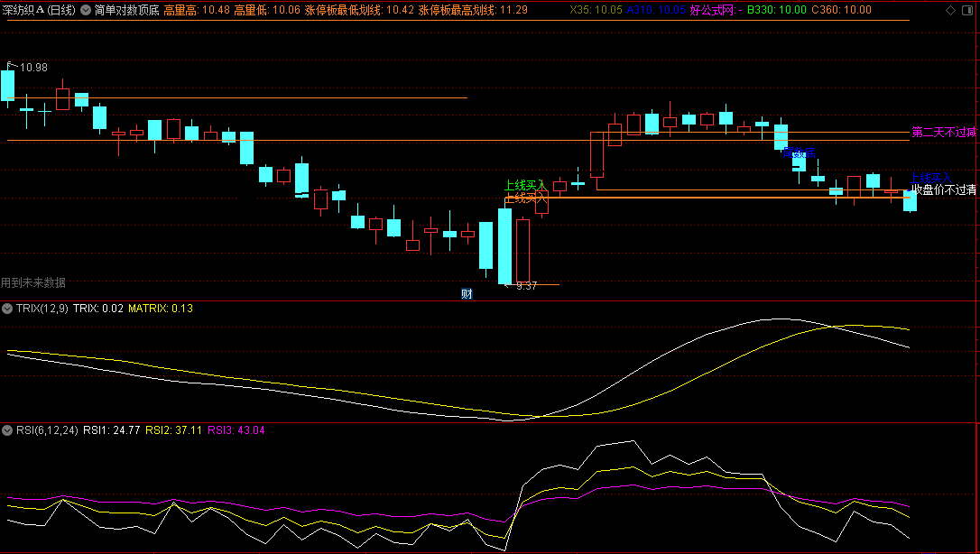Toggle the side panel icon at top right
The height and width of the screenshot is (554, 980).
pyautogui.click(x=968, y=10)
